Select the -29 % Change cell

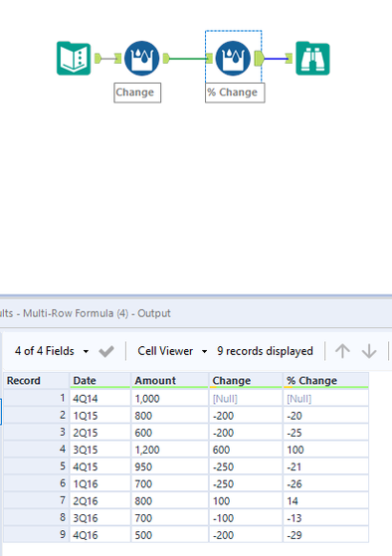[325, 535]
